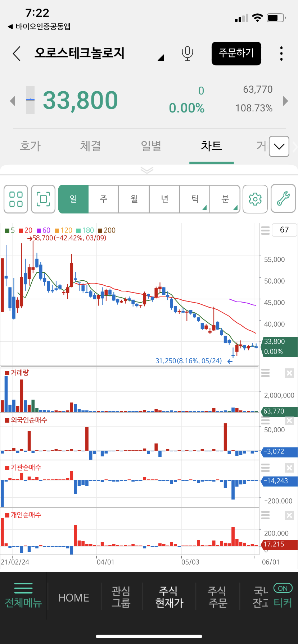Show next stock with right triangle arrow
The width and height of the screenshot is (298, 644).
(286, 101)
